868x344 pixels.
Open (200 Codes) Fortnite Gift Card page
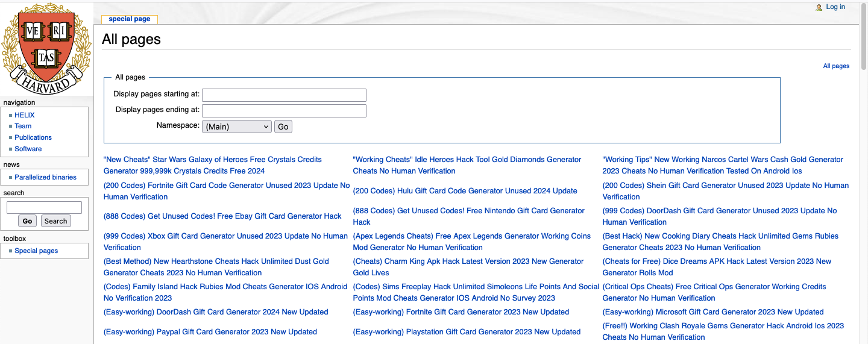pyautogui.click(x=227, y=191)
